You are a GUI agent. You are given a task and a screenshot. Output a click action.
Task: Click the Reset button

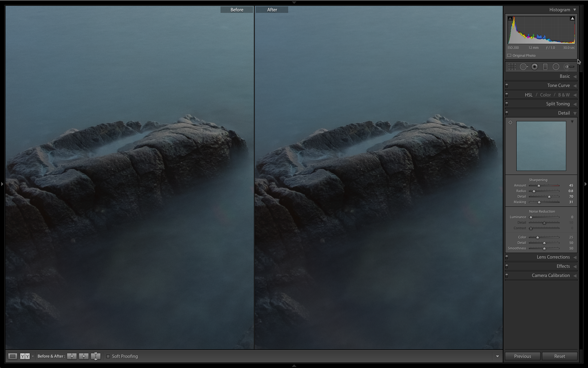point(558,356)
